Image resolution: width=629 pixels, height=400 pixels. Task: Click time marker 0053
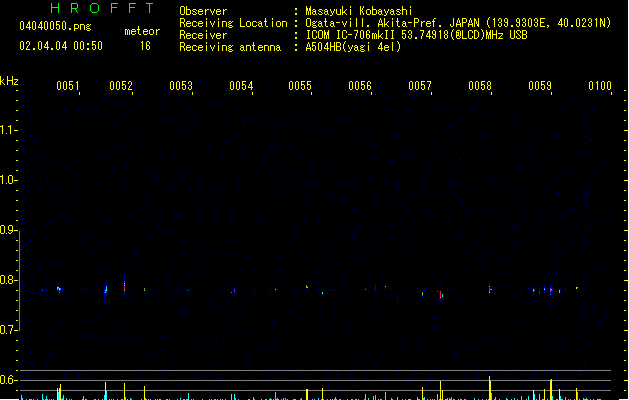coord(181,86)
